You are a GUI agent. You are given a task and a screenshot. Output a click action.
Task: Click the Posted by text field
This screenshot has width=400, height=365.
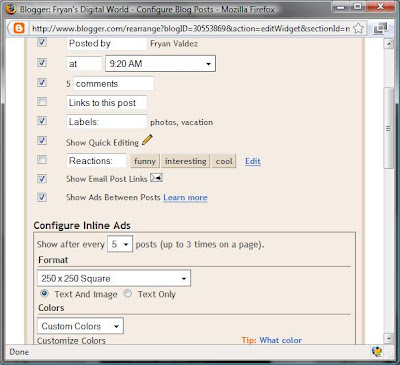107,44
